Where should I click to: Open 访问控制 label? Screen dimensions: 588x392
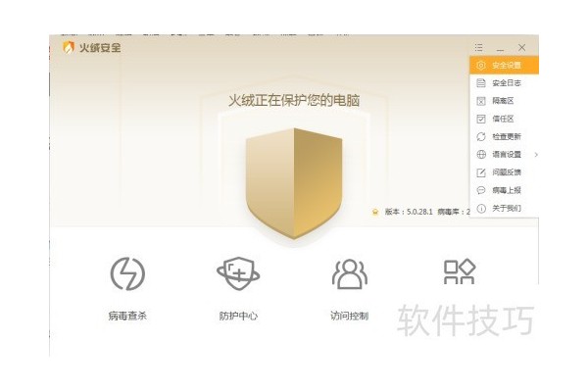(350, 316)
